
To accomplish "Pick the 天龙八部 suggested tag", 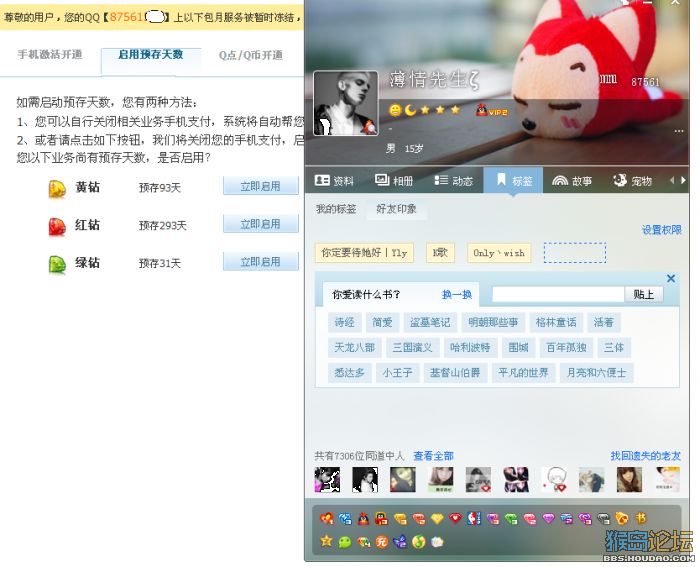I will point(354,348).
